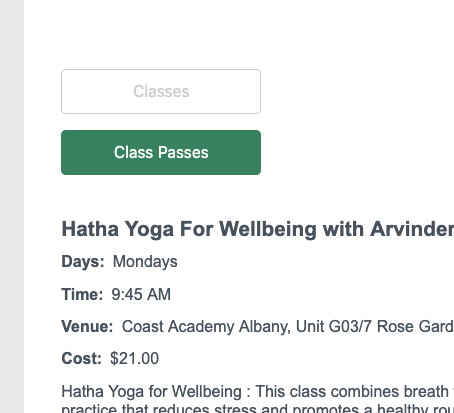The image size is (454, 413).
Task: Click the Cost label
Action: [82, 358]
